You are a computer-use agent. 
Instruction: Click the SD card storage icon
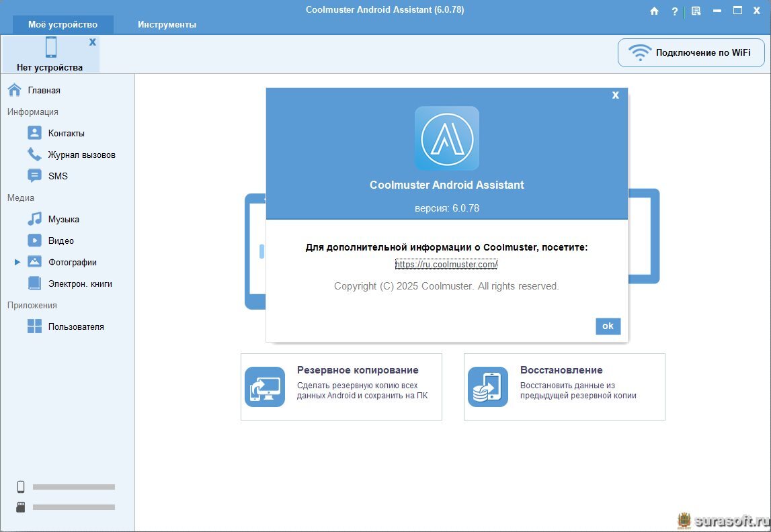coord(21,507)
